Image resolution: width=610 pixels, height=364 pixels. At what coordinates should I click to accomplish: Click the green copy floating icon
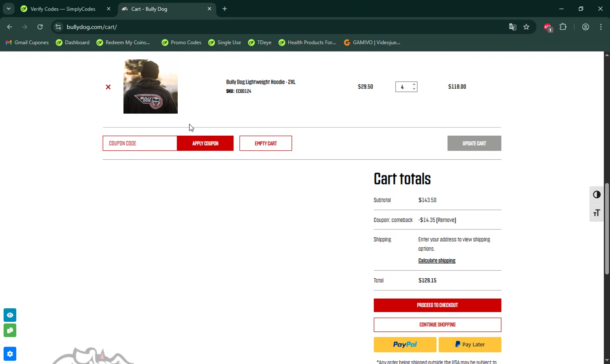(x=10, y=330)
